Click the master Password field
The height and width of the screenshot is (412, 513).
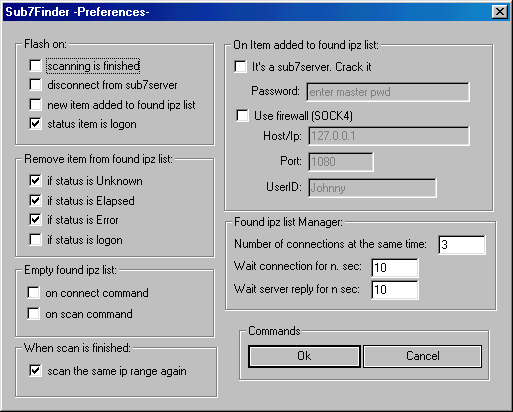tap(388, 92)
